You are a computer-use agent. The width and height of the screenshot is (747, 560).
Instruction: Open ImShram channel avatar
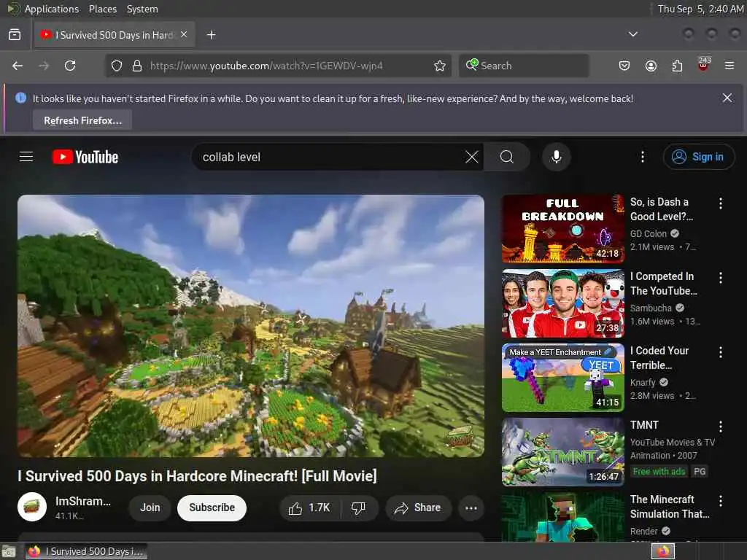32,507
